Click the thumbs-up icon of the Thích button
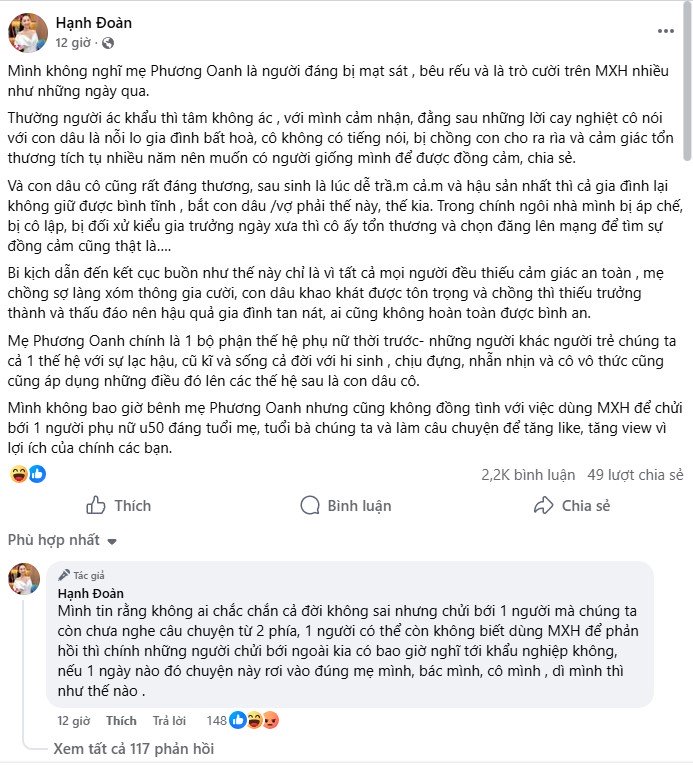This screenshot has height=765, width=693. [96, 505]
